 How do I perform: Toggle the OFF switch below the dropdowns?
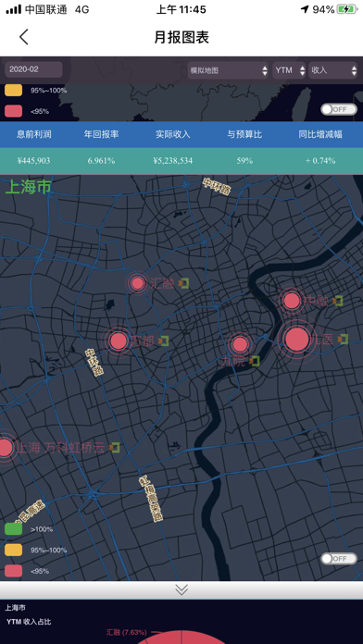pyautogui.click(x=339, y=109)
